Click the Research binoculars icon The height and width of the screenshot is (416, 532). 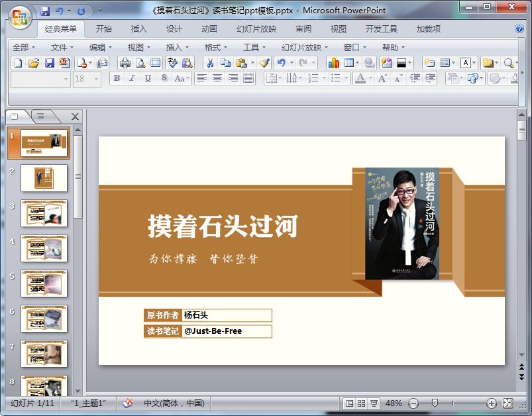[187, 63]
